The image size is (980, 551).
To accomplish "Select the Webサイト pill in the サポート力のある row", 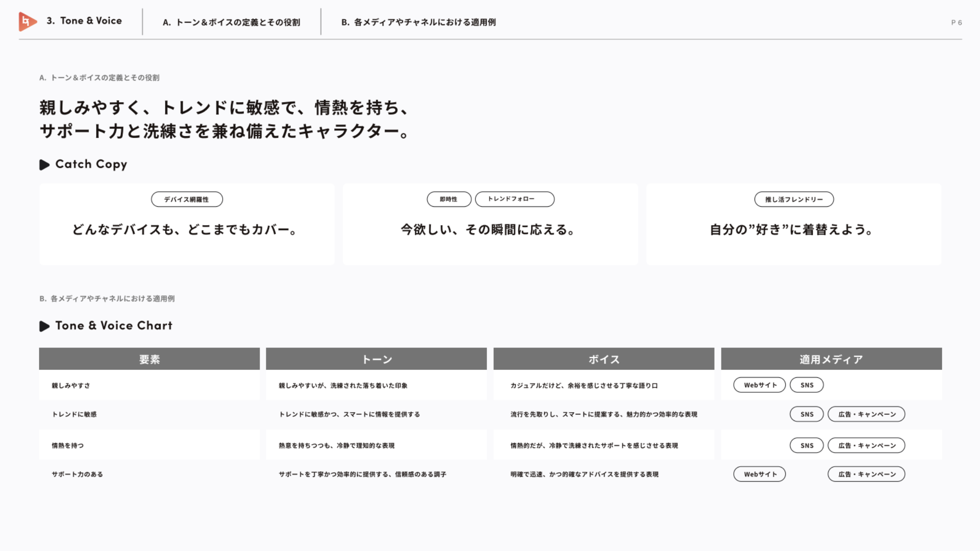I will [x=759, y=474].
